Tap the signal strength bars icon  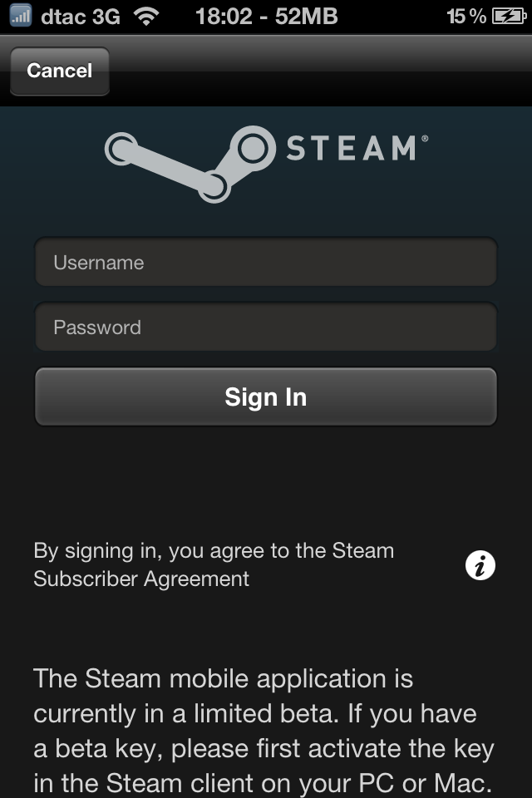(x=21, y=16)
